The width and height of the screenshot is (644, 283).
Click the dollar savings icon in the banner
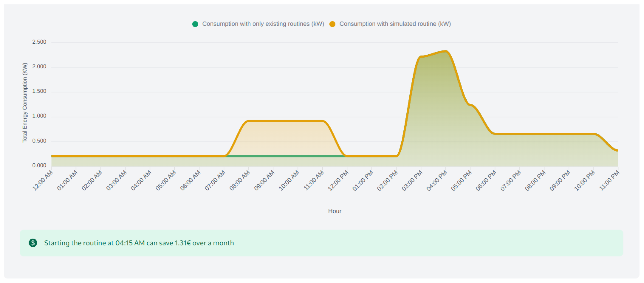click(33, 243)
